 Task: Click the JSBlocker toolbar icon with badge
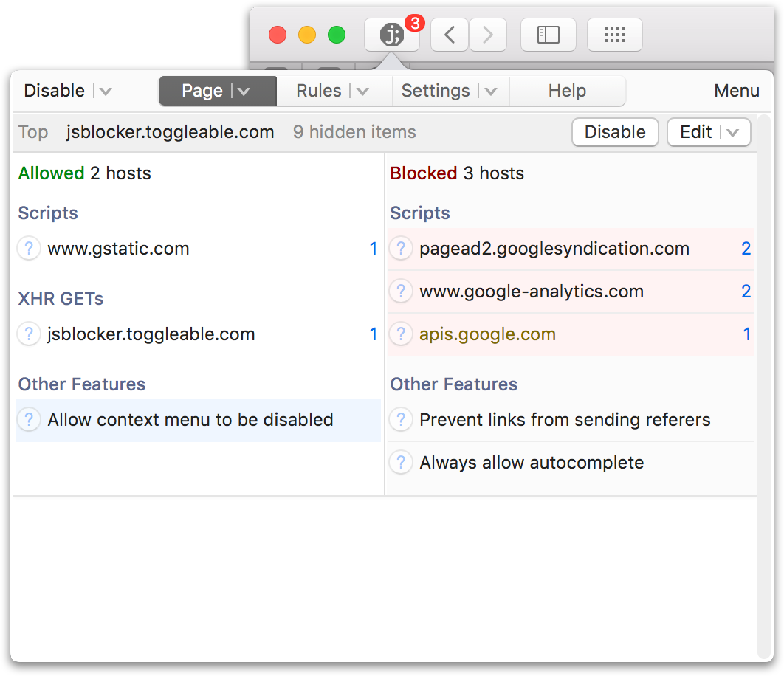pos(392,35)
